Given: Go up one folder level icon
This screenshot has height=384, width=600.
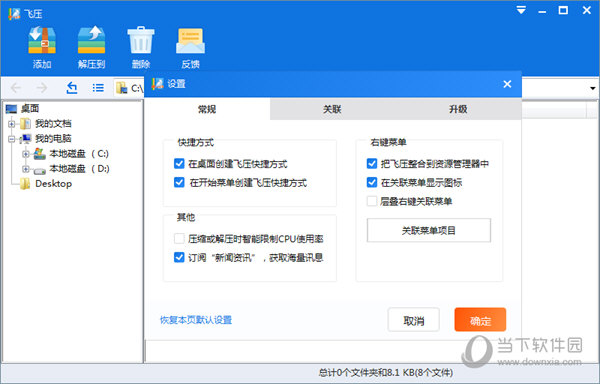Looking at the screenshot, I should pos(72,88).
